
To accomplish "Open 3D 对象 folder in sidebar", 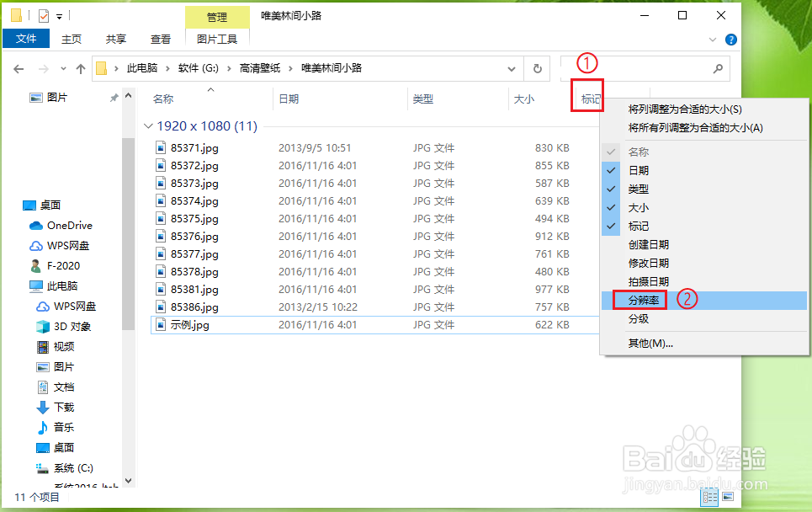I will point(64,327).
